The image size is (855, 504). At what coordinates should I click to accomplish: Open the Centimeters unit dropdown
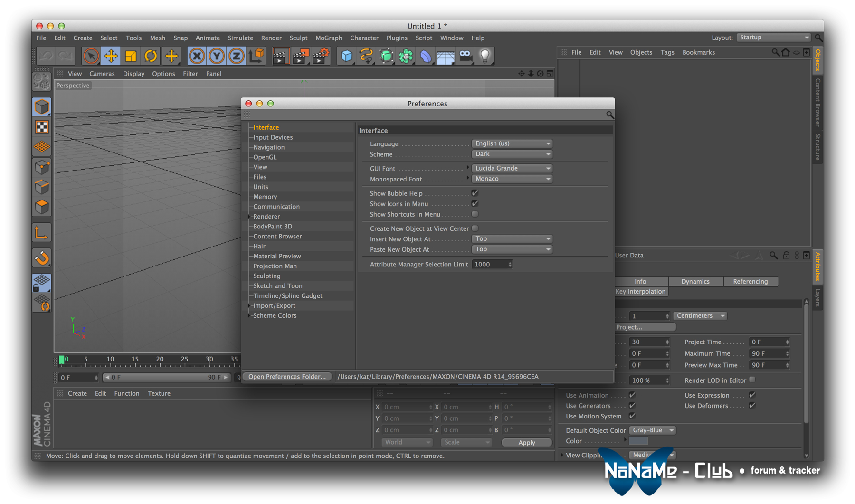pos(700,316)
